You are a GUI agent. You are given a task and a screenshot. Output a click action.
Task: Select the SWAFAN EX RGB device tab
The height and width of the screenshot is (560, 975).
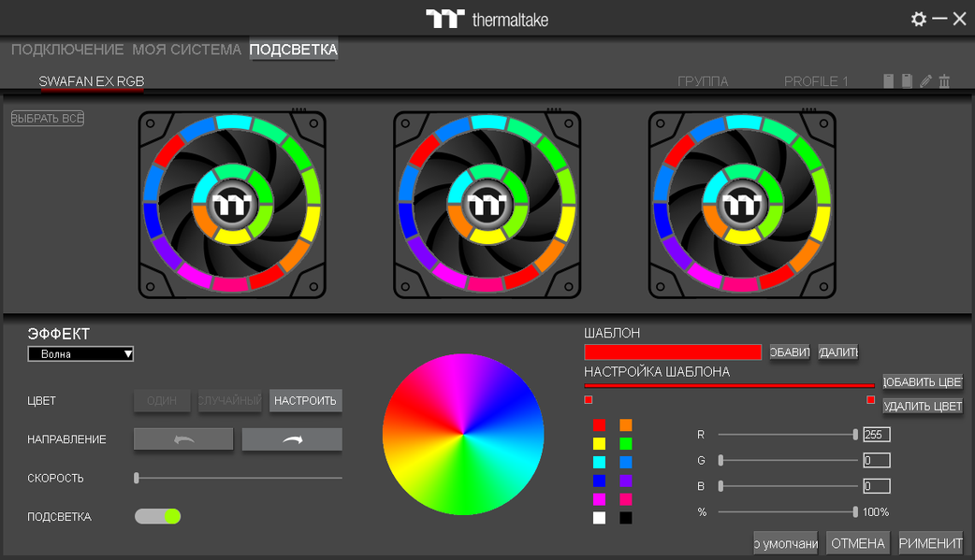(x=92, y=81)
